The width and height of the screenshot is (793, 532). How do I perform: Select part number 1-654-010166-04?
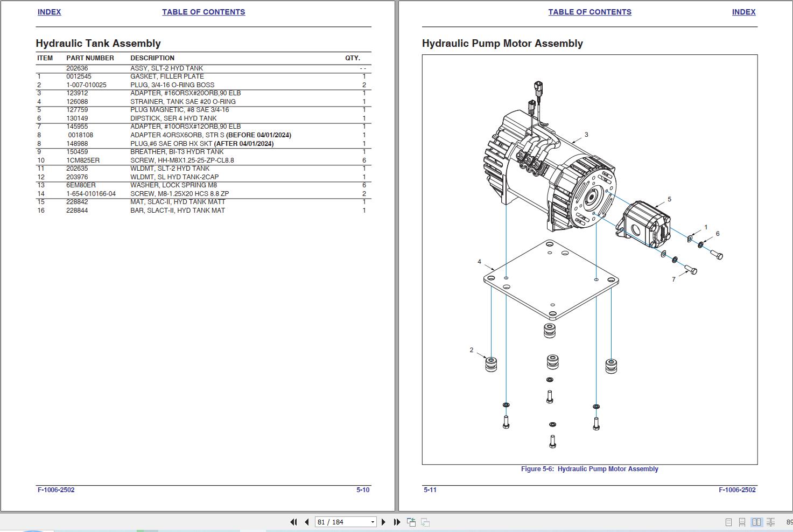pyautogui.click(x=91, y=194)
